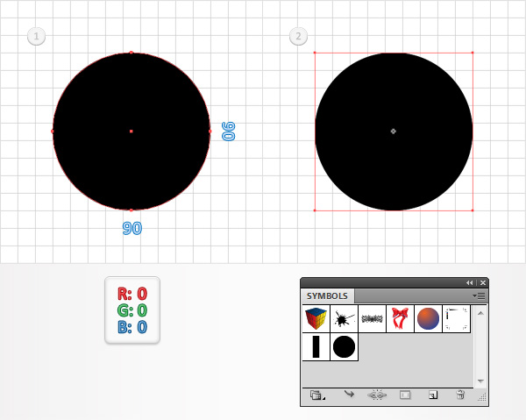Click Break Link to Symbol icon
Image resolution: width=526 pixels, height=420 pixels.
[x=377, y=395]
